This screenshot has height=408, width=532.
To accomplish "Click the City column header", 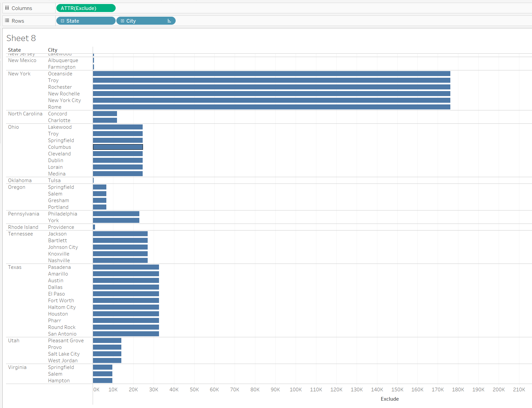I will (x=53, y=50).
